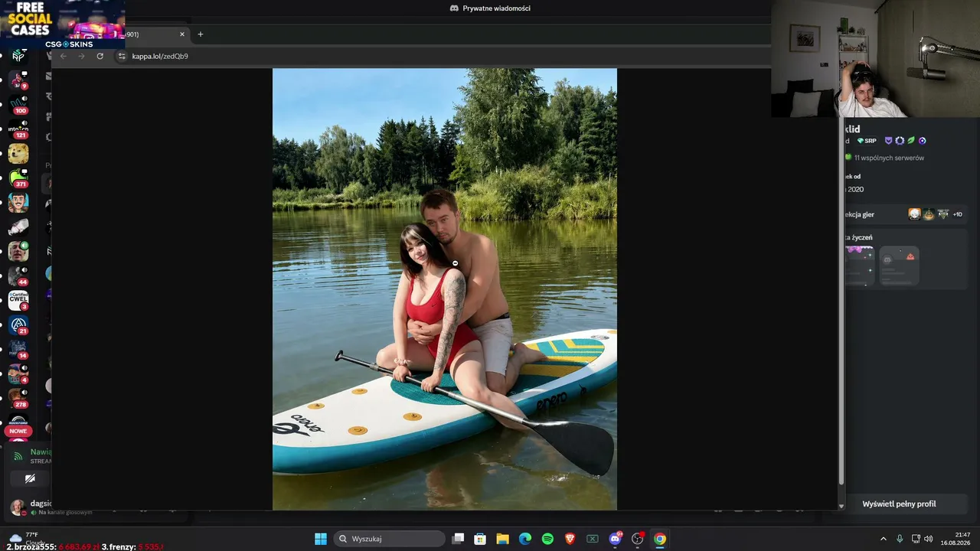Open File Explorer from taskbar
The image size is (980, 551).
coord(502,539)
